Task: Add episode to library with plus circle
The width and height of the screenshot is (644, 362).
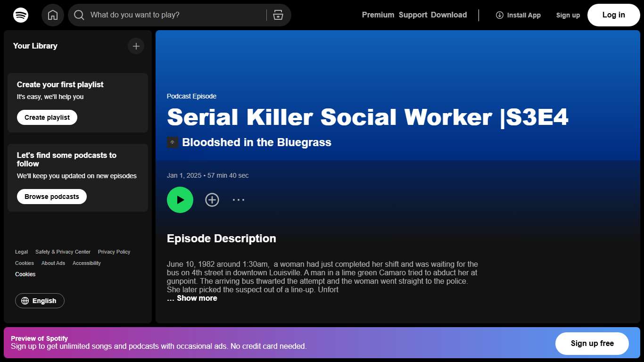Action: pyautogui.click(x=212, y=200)
